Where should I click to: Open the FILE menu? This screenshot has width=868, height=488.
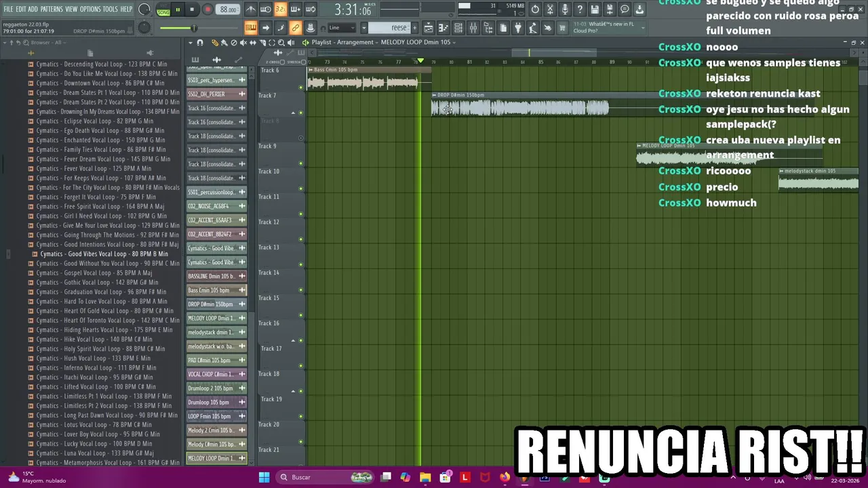(x=8, y=9)
